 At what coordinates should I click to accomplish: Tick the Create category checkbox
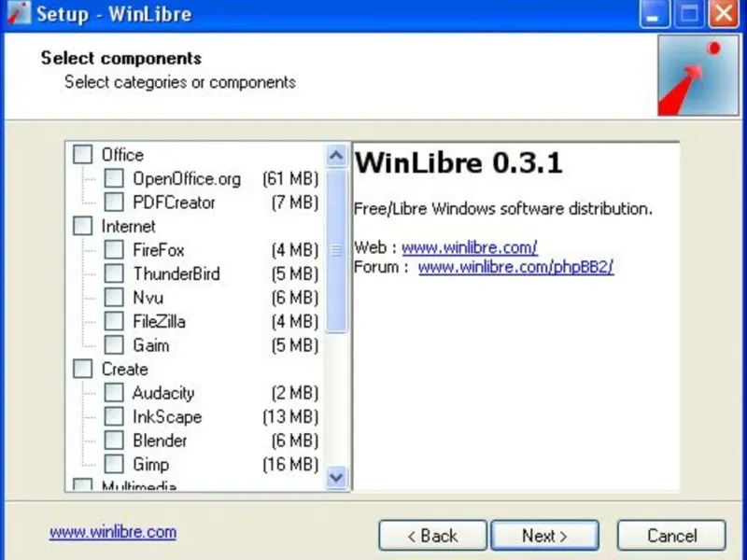click(82, 369)
